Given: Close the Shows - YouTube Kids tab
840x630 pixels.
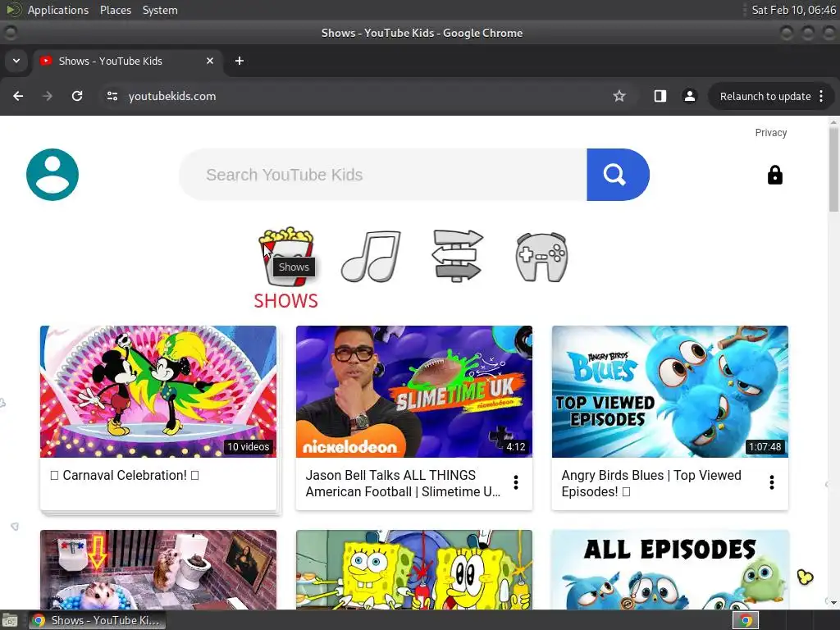Looking at the screenshot, I should (x=210, y=61).
